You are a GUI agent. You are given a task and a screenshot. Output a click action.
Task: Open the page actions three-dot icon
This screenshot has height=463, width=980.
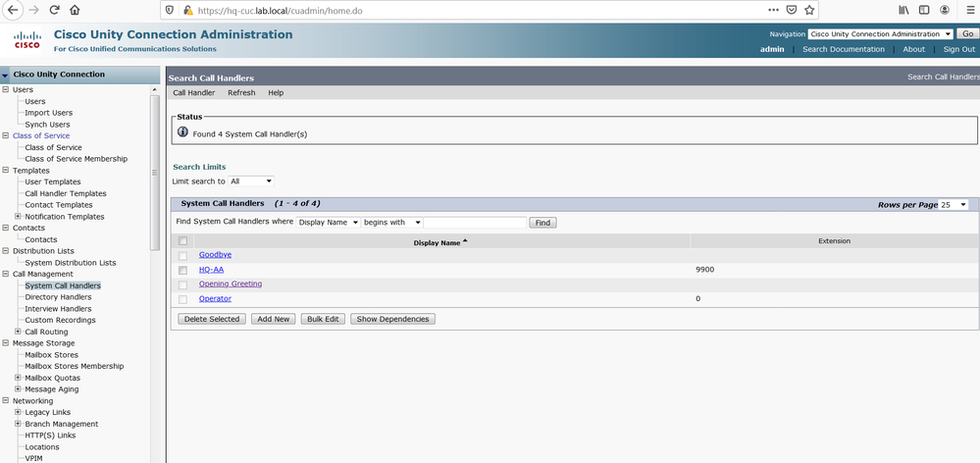coord(773,10)
